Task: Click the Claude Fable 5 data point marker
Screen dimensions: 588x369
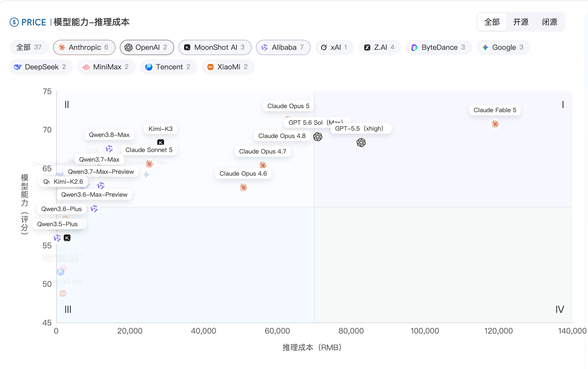Action: [495, 124]
